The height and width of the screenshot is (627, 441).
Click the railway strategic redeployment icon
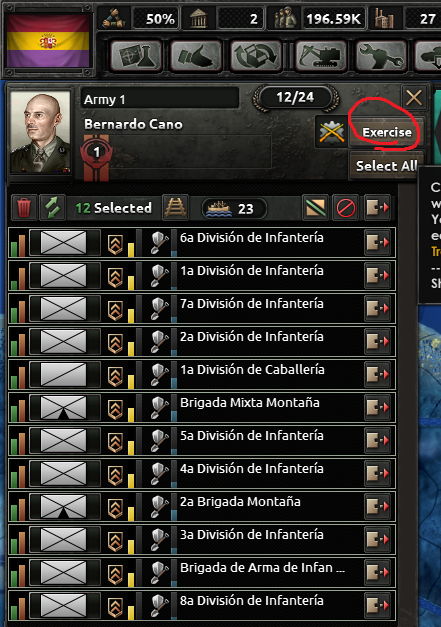tap(175, 208)
